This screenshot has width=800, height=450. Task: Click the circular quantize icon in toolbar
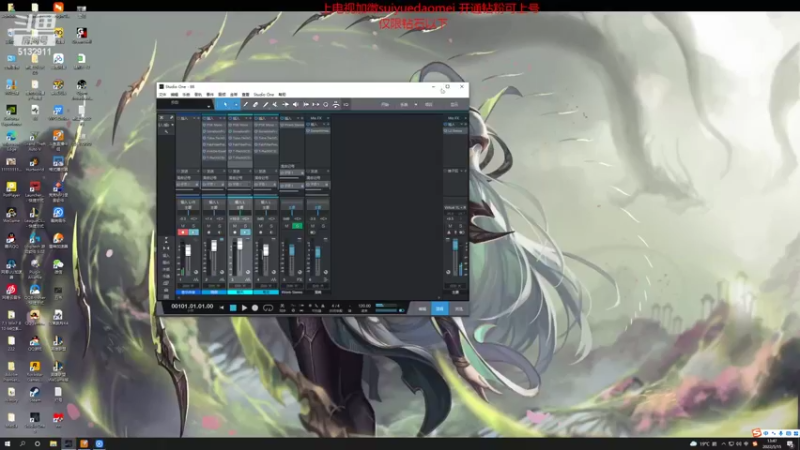click(326, 105)
